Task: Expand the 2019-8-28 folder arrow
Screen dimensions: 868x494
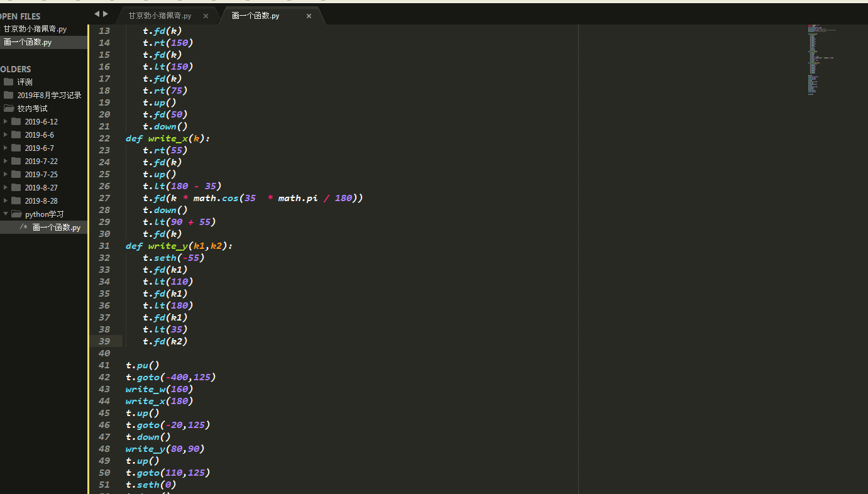Action: [6, 200]
